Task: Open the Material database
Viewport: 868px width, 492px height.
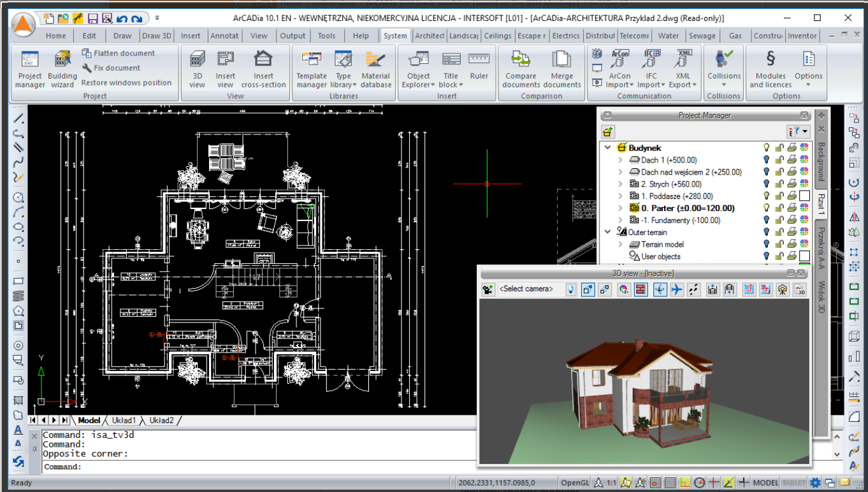Action: (x=376, y=69)
